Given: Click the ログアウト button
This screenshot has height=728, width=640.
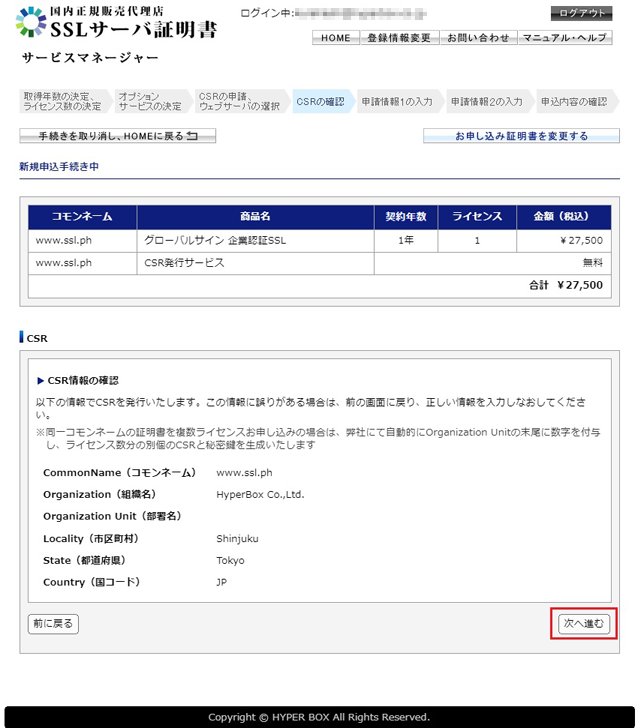Looking at the screenshot, I should (581, 13).
